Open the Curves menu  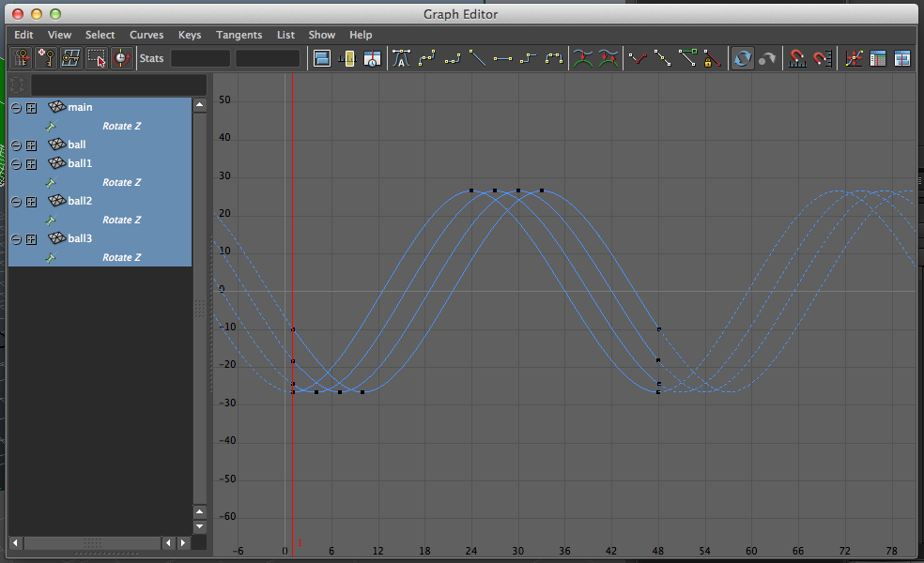(x=146, y=35)
